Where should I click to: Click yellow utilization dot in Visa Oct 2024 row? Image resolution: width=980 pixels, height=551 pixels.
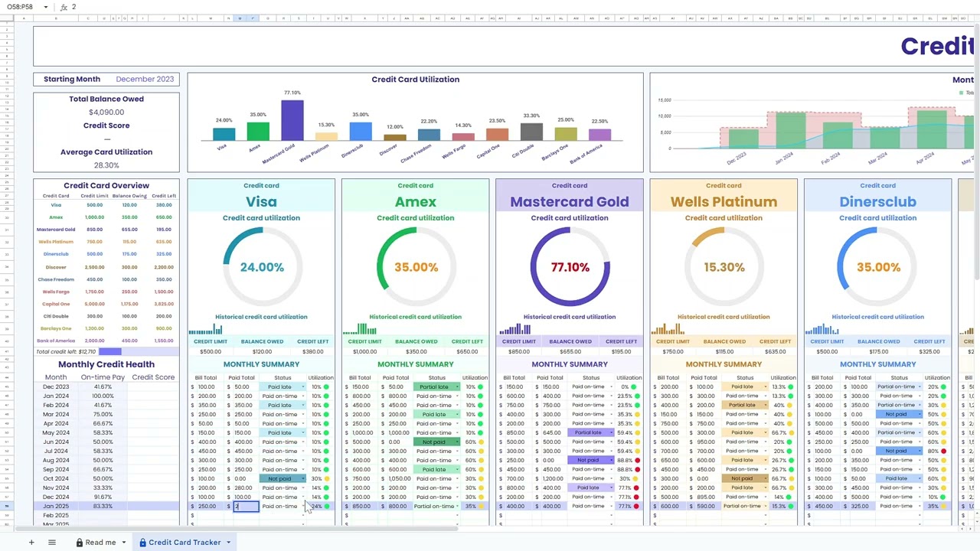pyautogui.click(x=326, y=479)
